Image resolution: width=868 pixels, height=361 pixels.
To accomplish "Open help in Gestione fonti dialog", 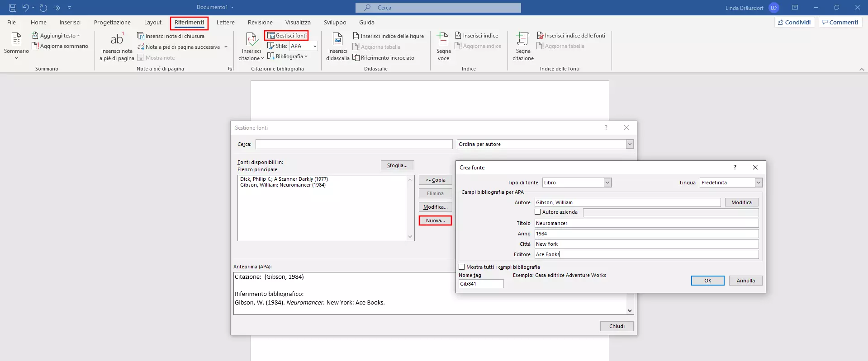I will point(606,128).
